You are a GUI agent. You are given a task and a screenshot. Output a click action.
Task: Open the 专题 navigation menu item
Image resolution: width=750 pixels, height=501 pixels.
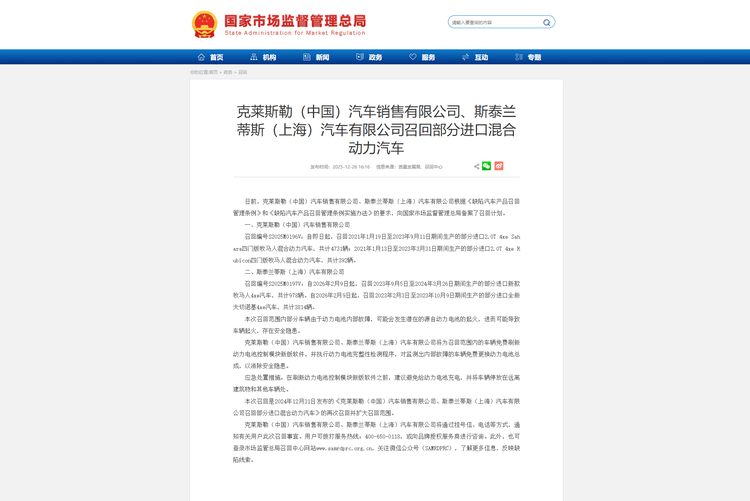click(x=534, y=57)
